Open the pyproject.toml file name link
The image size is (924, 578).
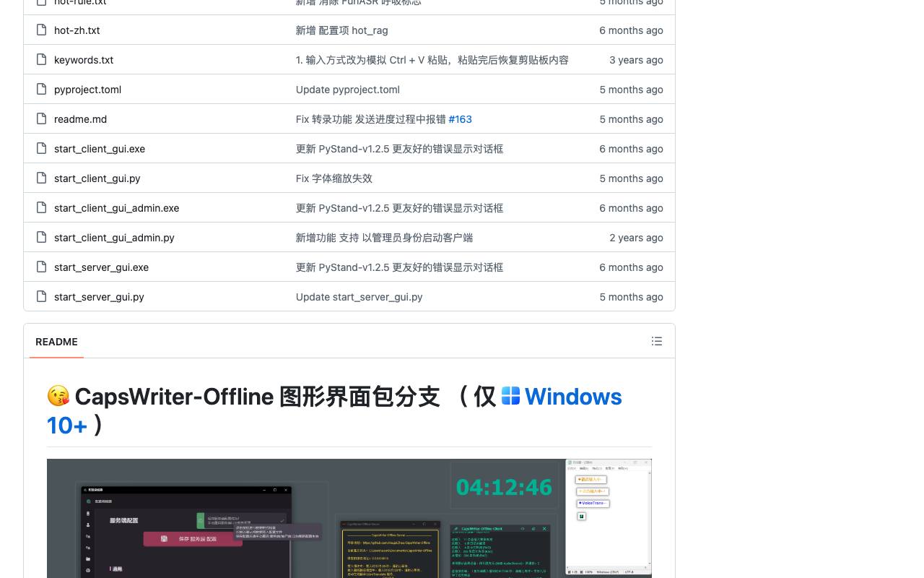point(87,90)
